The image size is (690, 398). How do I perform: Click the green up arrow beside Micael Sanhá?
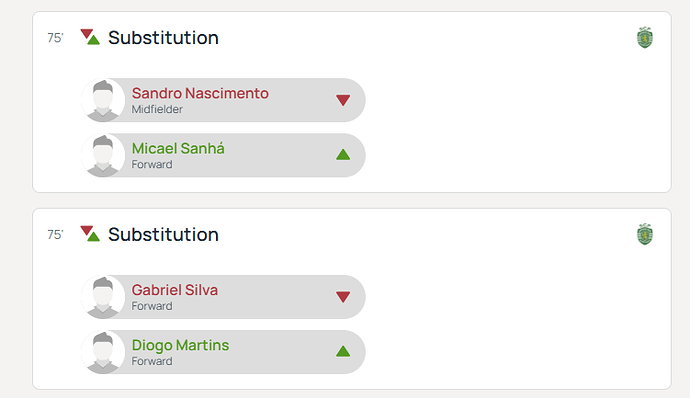[x=343, y=155]
